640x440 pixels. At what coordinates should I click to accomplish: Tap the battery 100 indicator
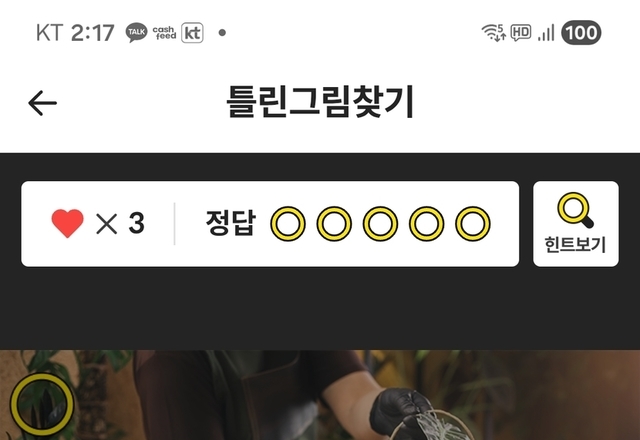point(581,32)
